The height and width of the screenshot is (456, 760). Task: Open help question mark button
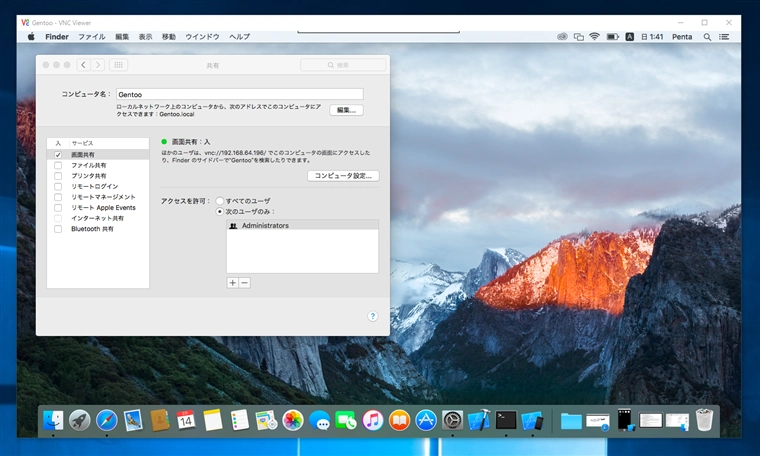372,316
